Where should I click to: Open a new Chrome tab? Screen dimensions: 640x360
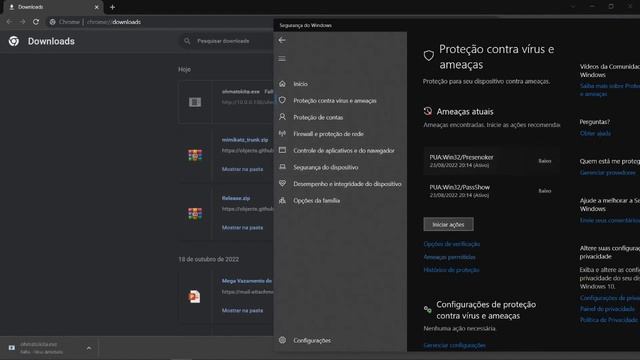112,7
